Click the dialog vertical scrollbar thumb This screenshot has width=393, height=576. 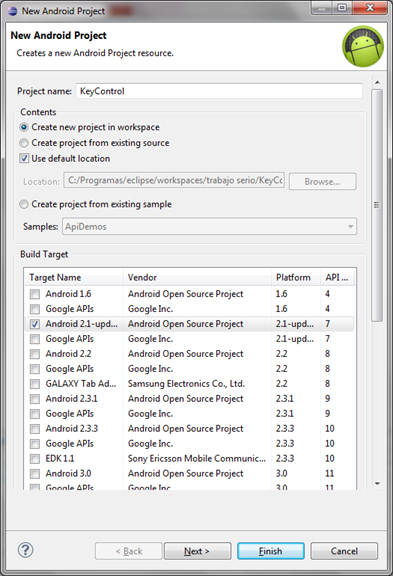(377, 205)
